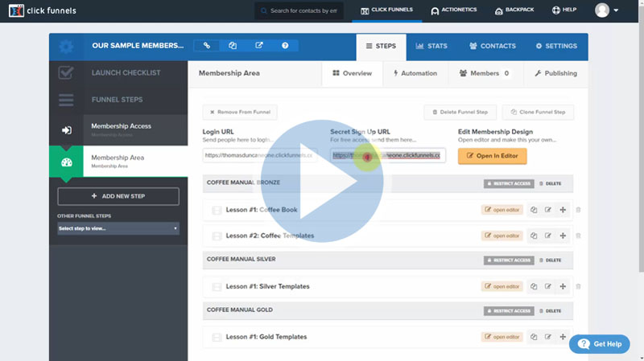Image resolution: width=644 pixels, height=361 pixels.
Task: Click copy icon for Lesson #1: Coffee Book
Action: pyautogui.click(x=533, y=211)
